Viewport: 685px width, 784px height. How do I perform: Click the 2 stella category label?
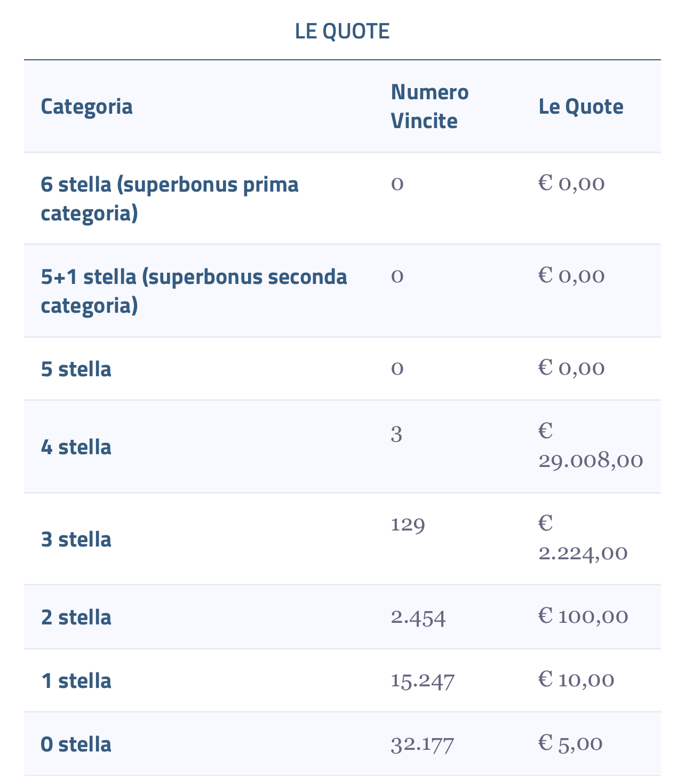pos(76,617)
